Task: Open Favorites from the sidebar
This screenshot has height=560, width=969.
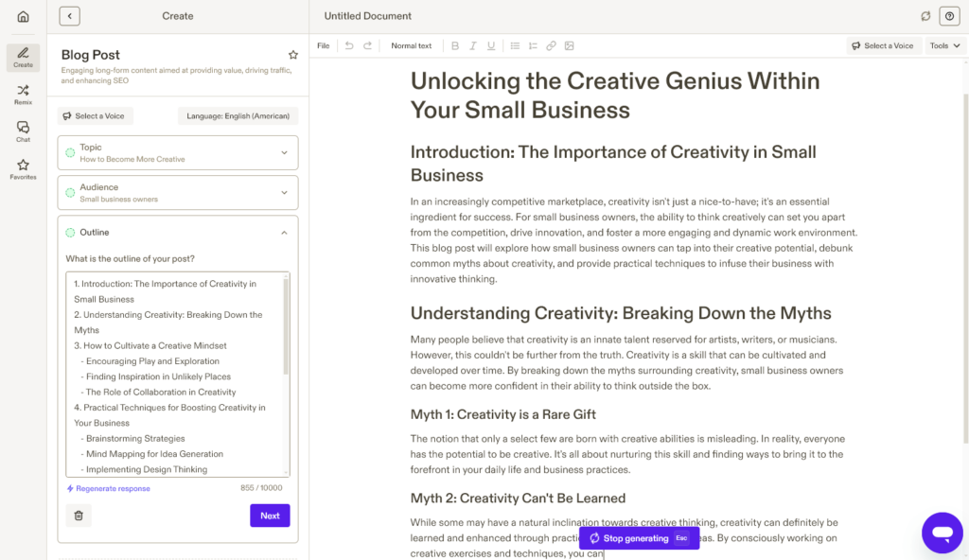Action: [22, 168]
